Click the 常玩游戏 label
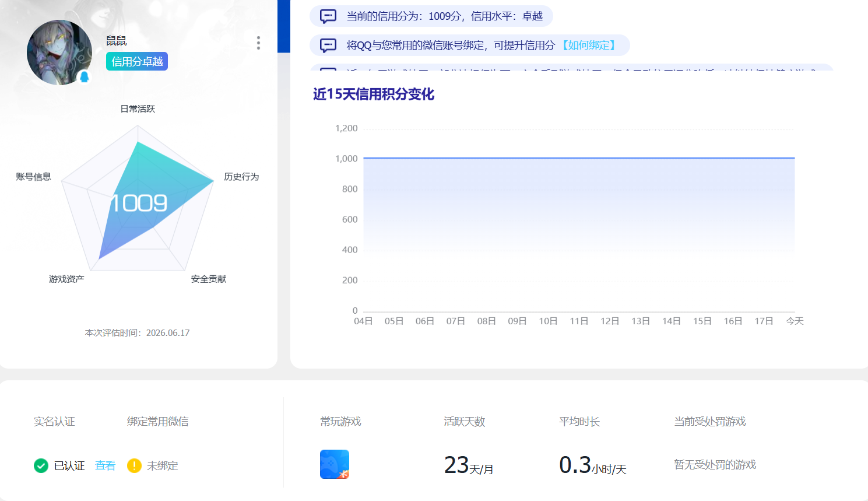 pos(341,422)
